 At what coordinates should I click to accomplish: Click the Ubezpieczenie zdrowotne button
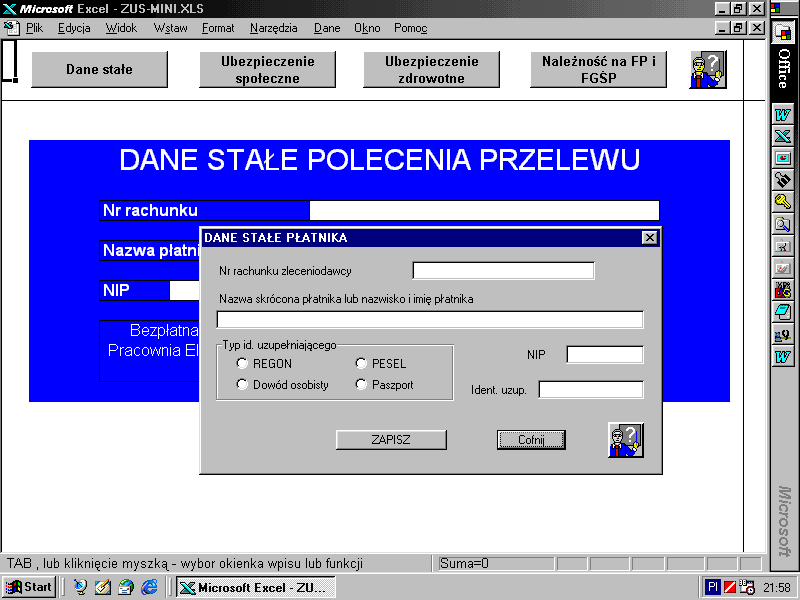pos(432,70)
